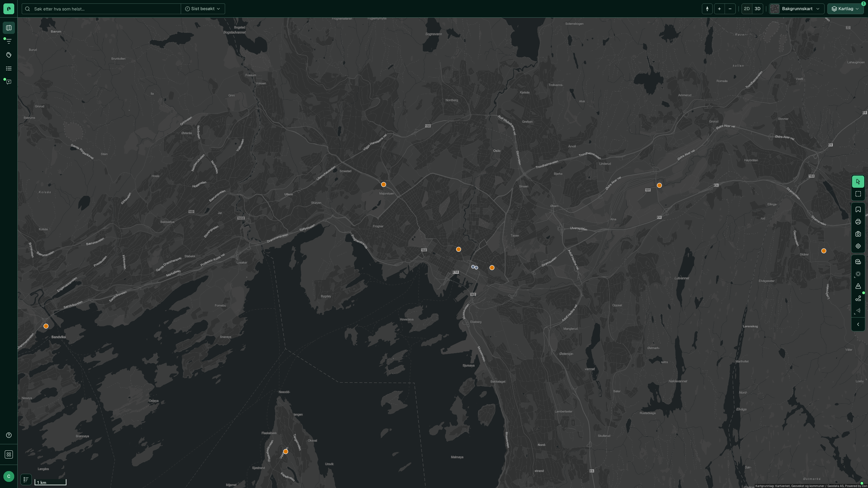Click the print map icon
The image size is (868, 488).
click(x=858, y=222)
